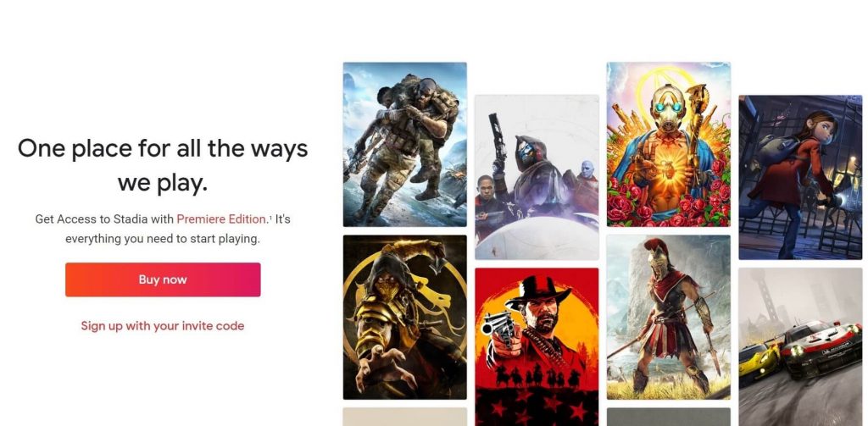Viewport: 868px width, 426px height.
Task: Select the Red Dead Redemption 2 cover
Action: (x=537, y=347)
